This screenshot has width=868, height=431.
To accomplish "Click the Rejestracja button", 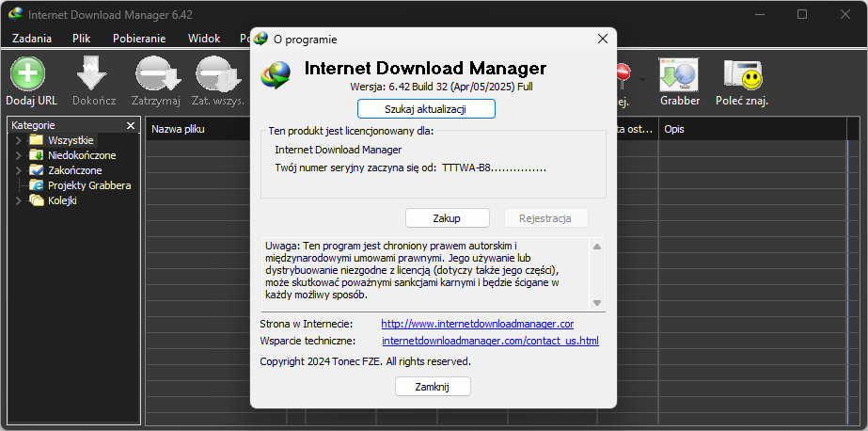I will [545, 218].
